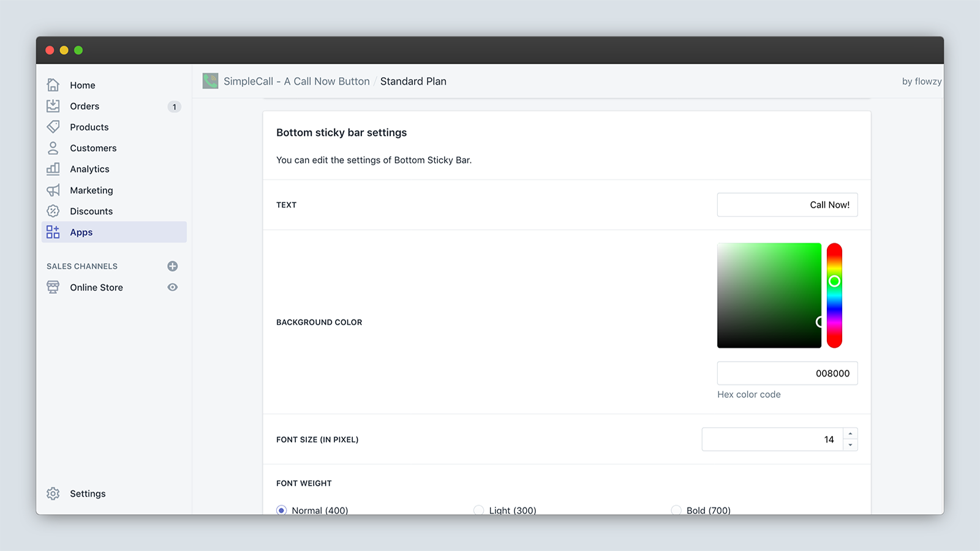Navigate to Apps in the sidebar
This screenshot has height=551, width=980.
(81, 232)
